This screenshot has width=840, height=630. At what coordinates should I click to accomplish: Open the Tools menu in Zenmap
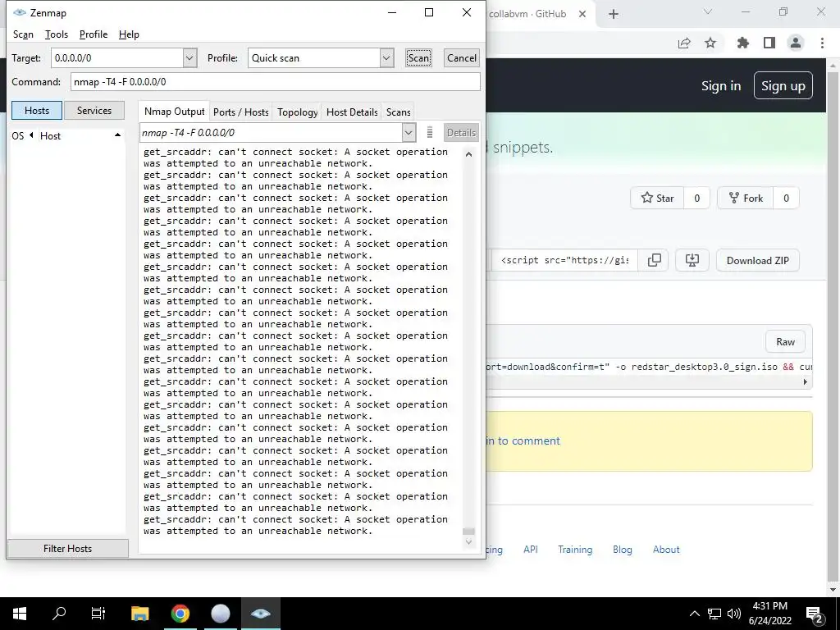[x=57, y=34]
